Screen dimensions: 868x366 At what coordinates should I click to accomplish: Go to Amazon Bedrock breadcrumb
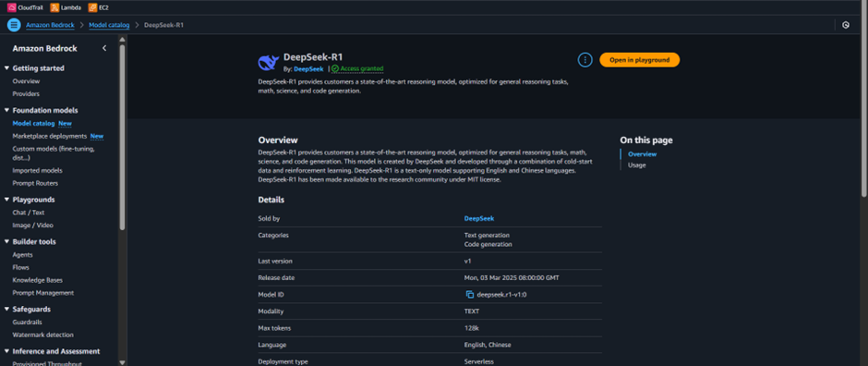point(50,25)
